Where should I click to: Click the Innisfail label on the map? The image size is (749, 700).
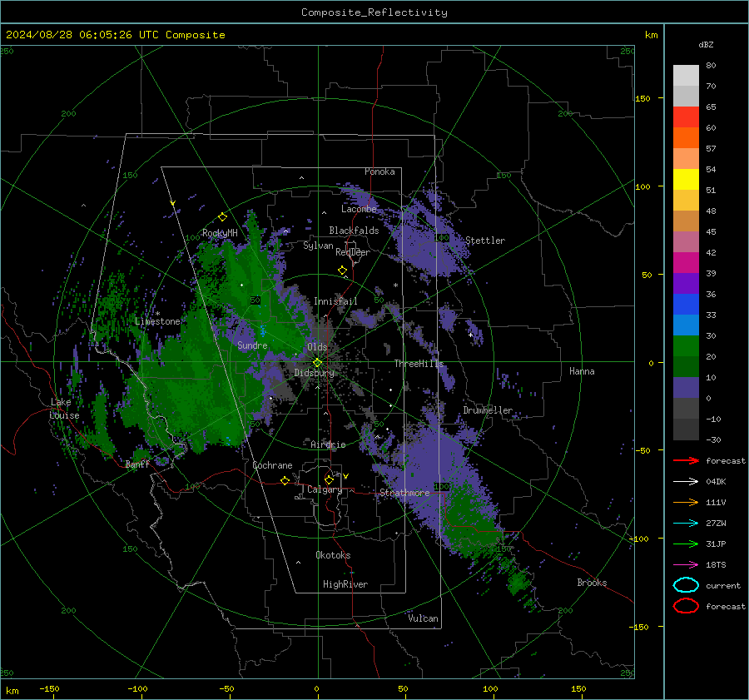[335, 301]
